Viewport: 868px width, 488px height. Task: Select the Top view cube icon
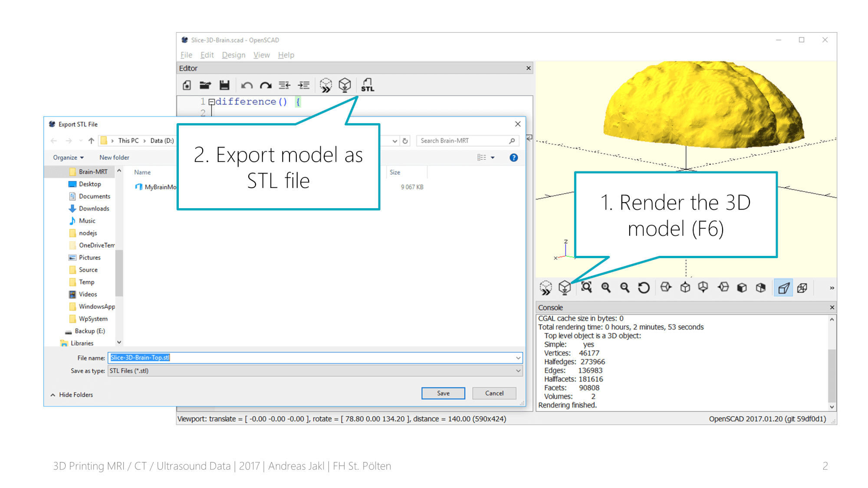pos(685,288)
